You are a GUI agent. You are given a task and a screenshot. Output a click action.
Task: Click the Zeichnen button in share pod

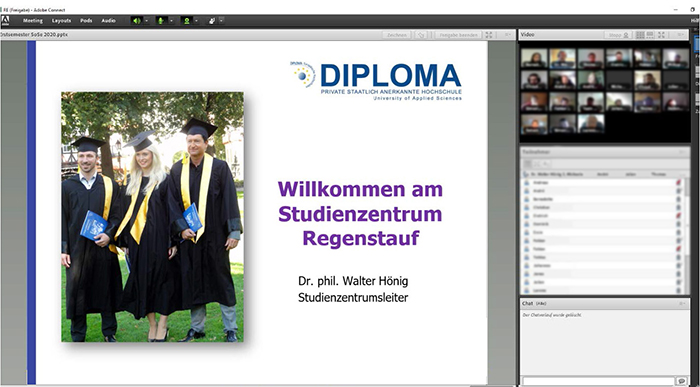[396, 35]
